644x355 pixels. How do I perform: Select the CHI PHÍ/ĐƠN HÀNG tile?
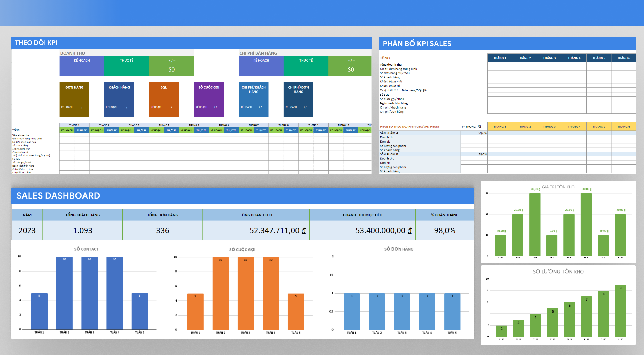click(x=298, y=99)
